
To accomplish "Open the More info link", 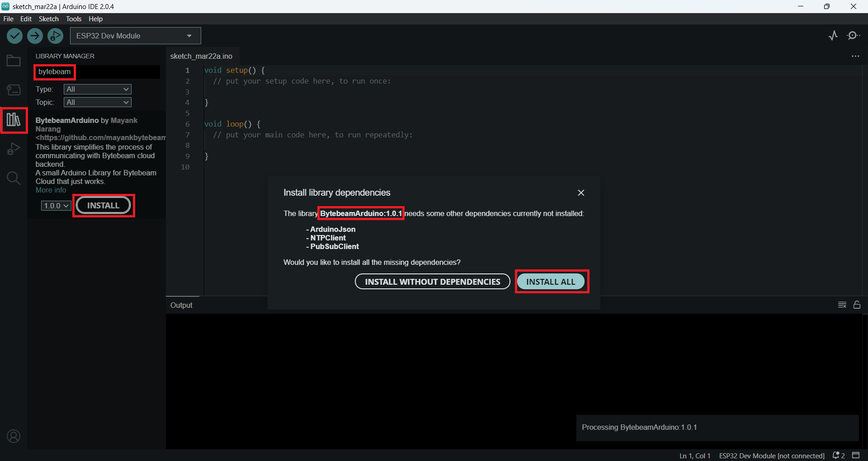I will [51, 190].
